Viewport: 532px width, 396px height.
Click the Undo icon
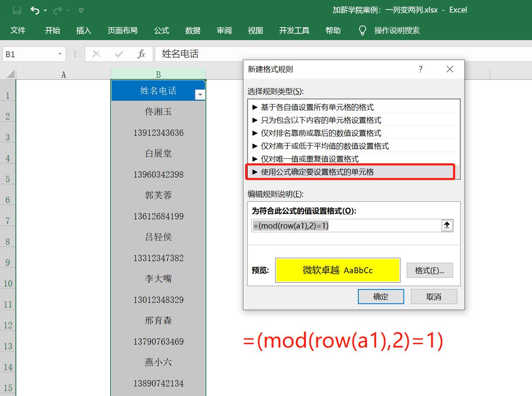(x=35, y=10)
